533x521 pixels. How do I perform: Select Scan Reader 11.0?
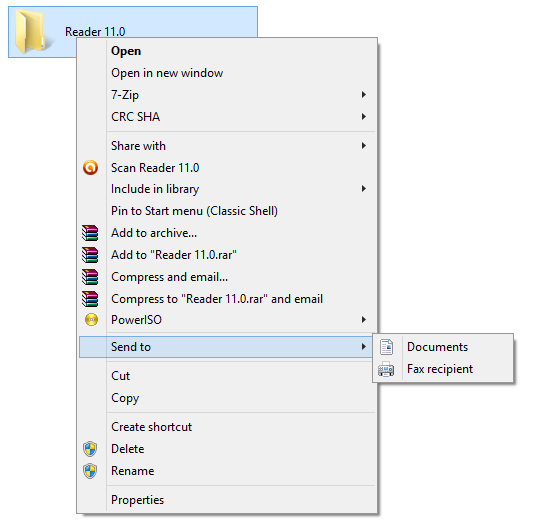coord(227,168)
